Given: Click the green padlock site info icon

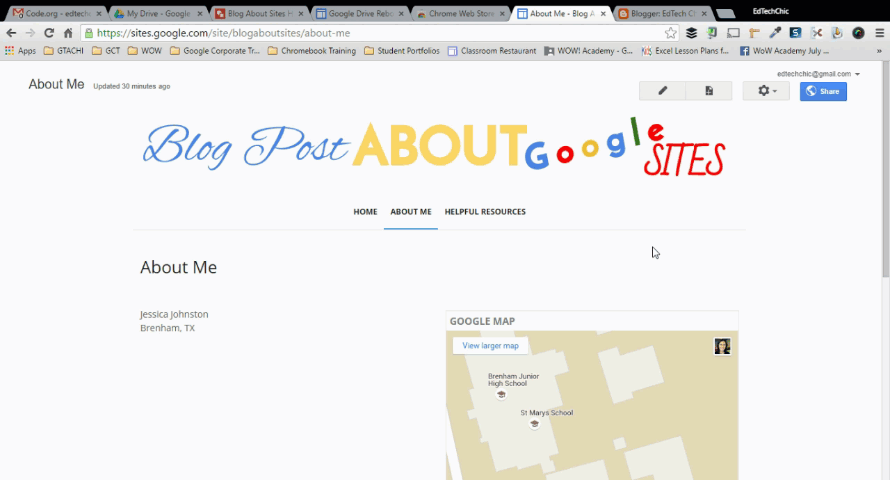Looking at the screenshot, I should pyautogui.click(x=89, y=33).
